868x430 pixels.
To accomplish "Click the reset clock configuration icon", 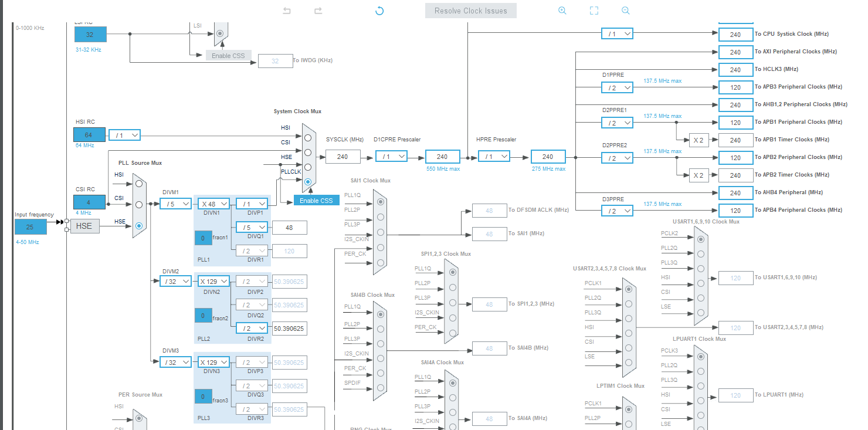I will (379, 10).
